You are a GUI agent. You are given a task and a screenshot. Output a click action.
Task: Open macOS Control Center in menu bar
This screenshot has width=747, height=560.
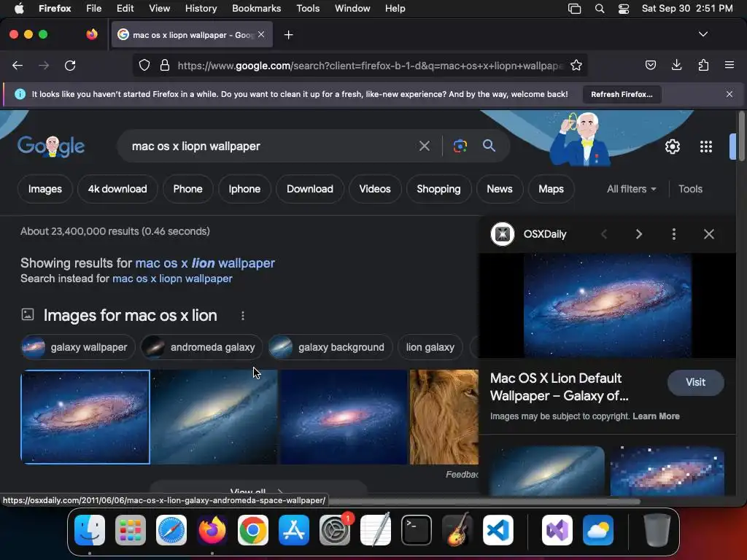624,9
